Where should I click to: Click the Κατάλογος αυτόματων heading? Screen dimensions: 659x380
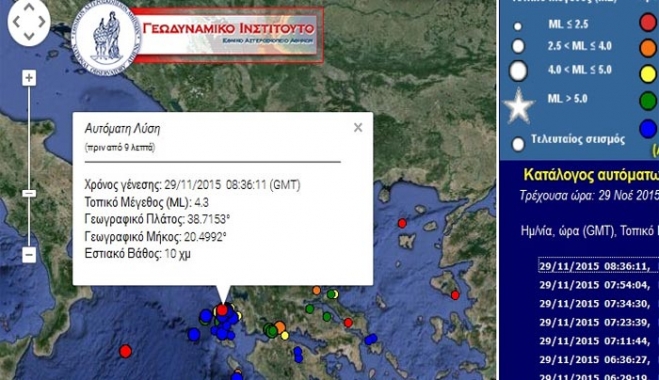point(591,175)
